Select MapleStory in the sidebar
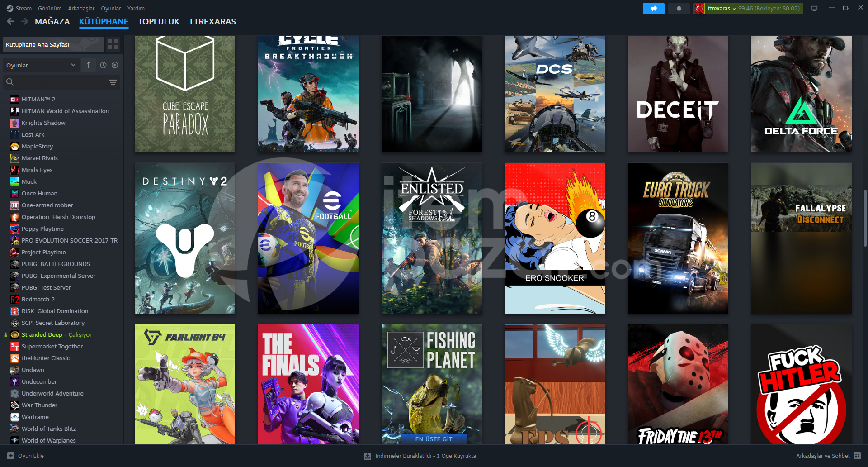Image resolution: width=868 pixels, height=467 pixels. tap(37, 146)
